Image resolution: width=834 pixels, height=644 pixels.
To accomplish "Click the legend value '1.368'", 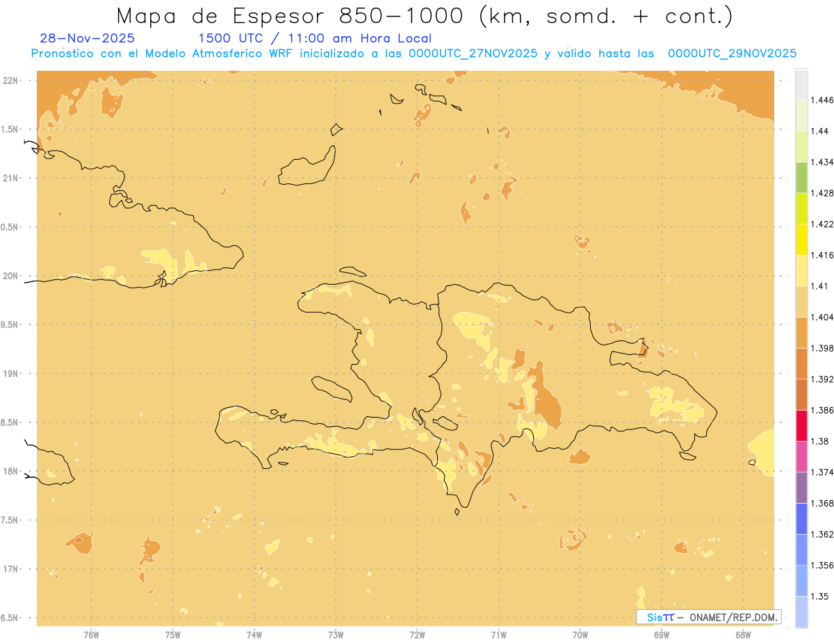I will (822, 503).
